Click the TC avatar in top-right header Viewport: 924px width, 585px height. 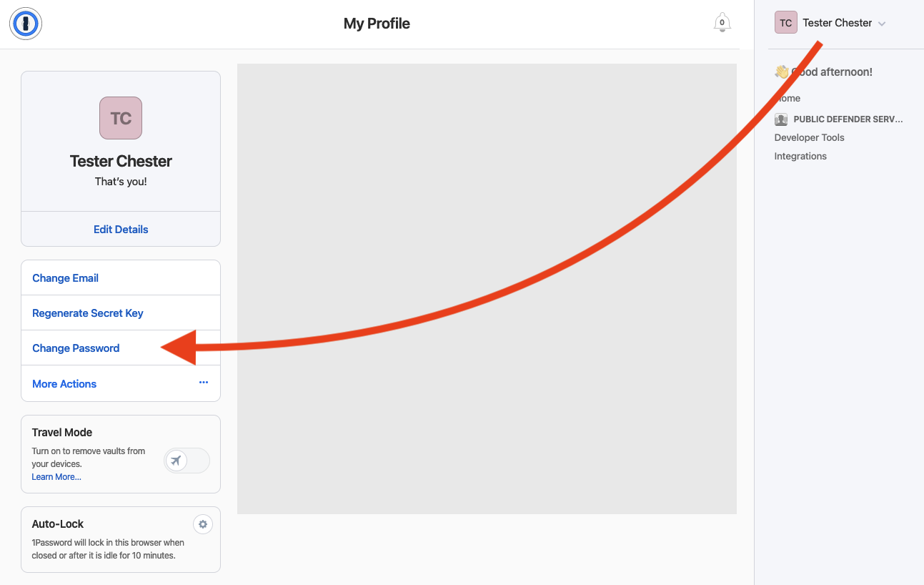(x=785, y=23)
